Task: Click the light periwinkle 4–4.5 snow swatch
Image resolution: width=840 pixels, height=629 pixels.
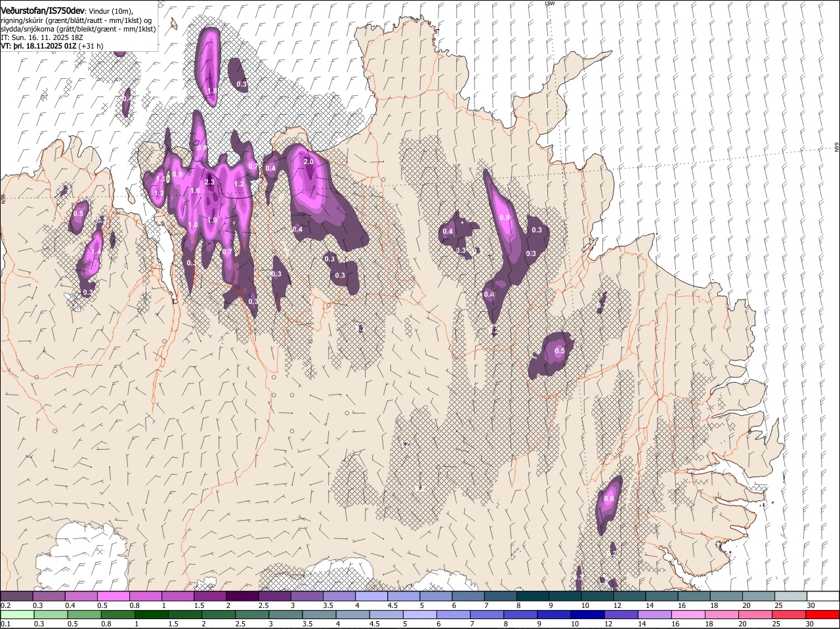Action: (371, 596)
